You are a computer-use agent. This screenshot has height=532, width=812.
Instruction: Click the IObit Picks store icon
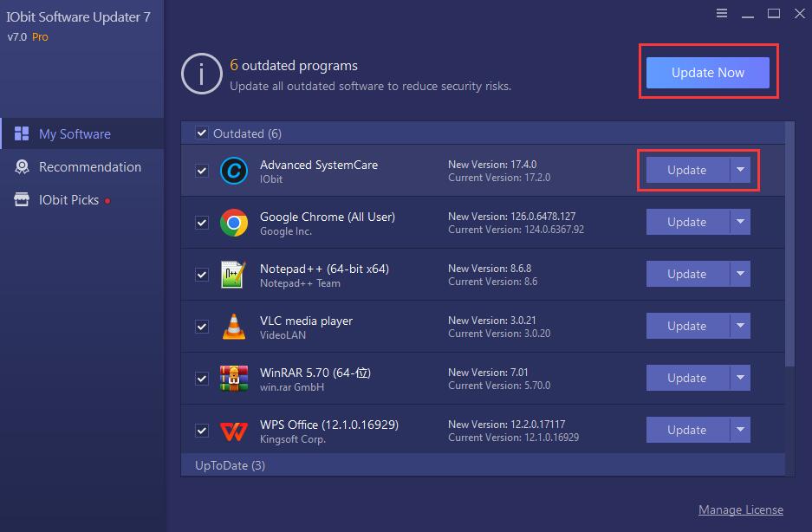(x=22, y=199)
